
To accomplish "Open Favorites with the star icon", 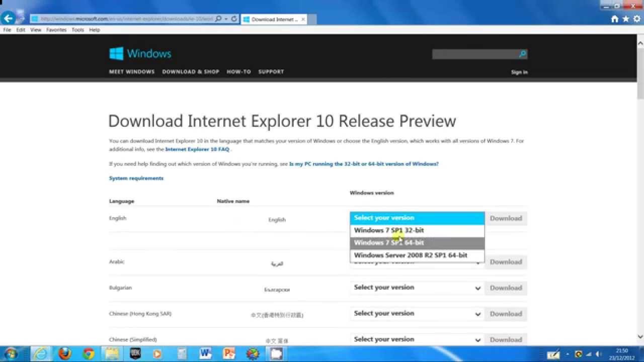I will (626, 19).
